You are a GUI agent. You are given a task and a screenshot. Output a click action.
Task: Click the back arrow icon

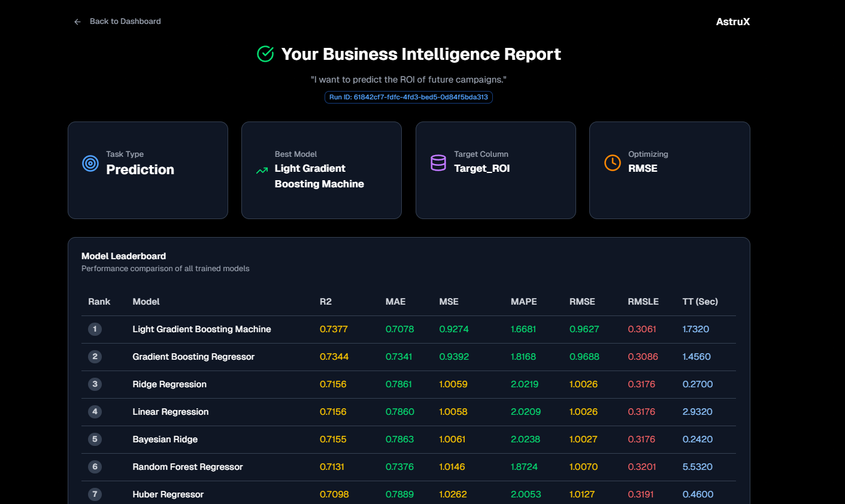click(77, 22)
